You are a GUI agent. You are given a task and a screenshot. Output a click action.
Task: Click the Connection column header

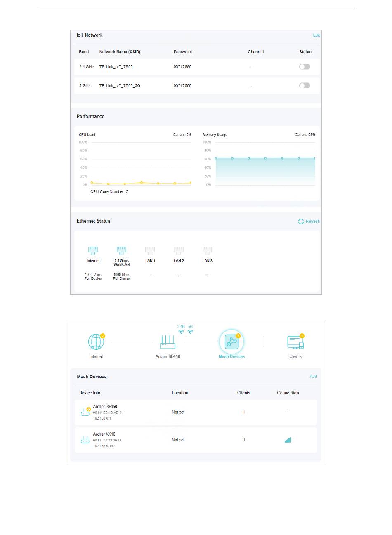(288, 393)
